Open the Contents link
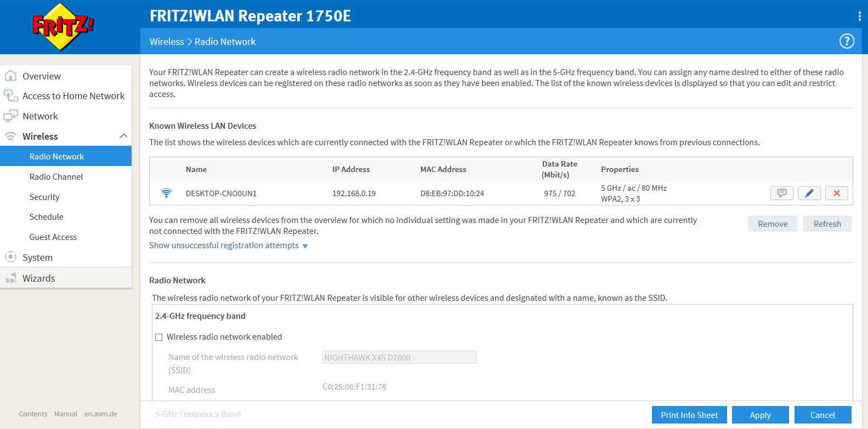Image resolution: width=868 pixels, height=429 pixels. pos(33,414)
